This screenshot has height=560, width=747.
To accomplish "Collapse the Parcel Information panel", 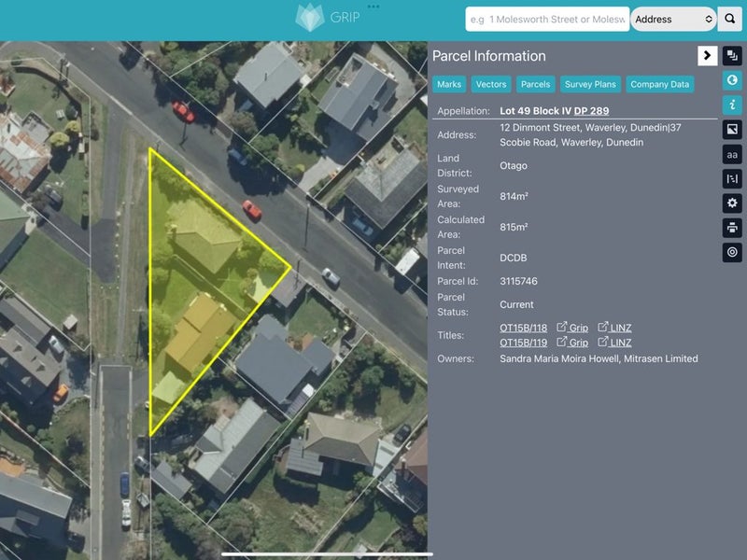I will 707,55.
